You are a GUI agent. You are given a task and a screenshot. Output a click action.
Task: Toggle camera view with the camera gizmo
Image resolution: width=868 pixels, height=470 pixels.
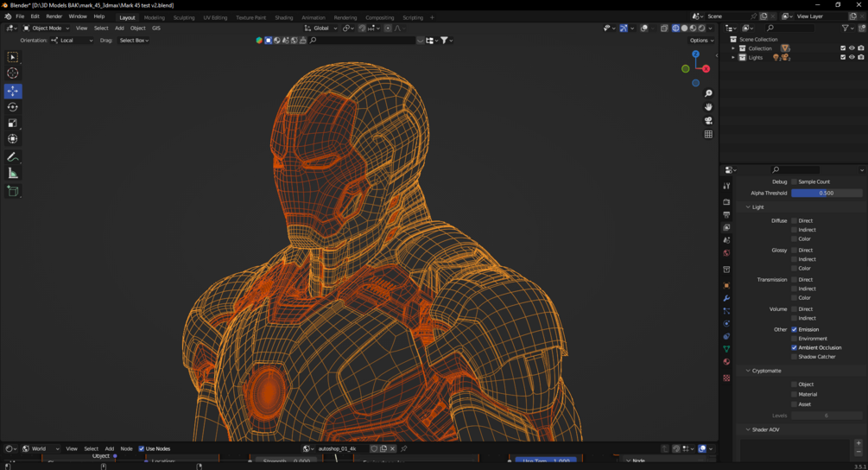point(708,121)
